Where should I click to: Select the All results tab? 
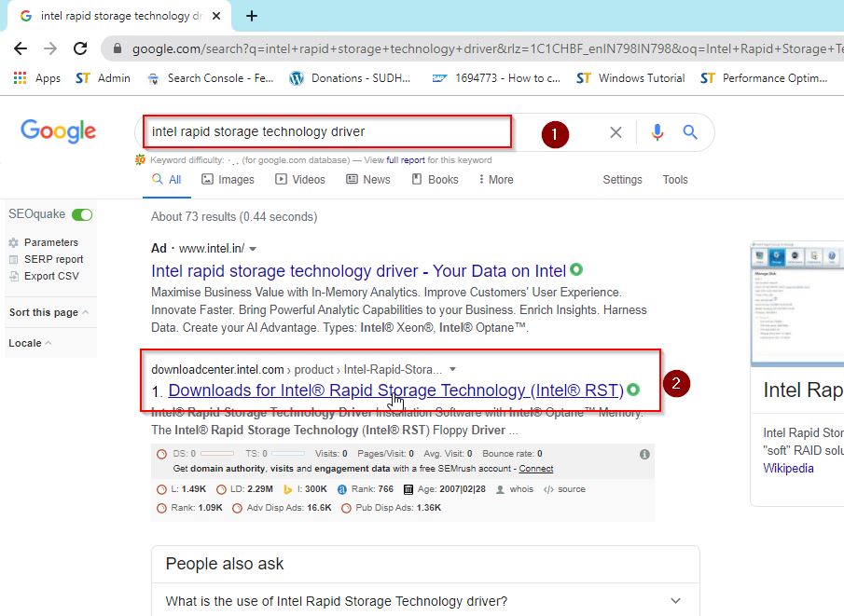coord(167,180)
